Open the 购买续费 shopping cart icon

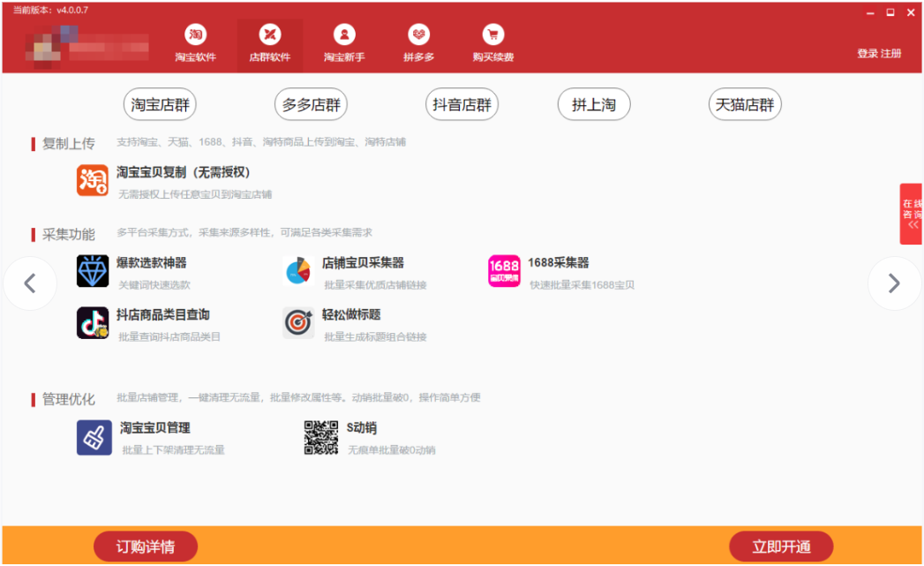[x=493, y=34]
